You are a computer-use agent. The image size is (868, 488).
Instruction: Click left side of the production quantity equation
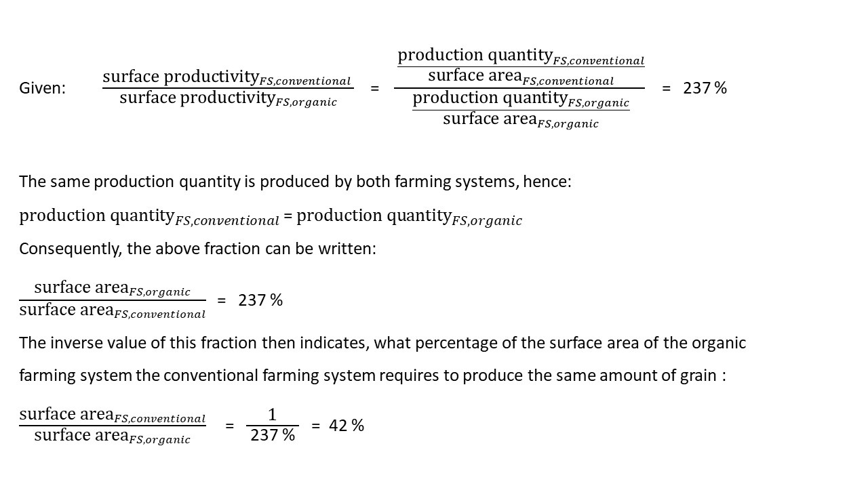[149, 217]
